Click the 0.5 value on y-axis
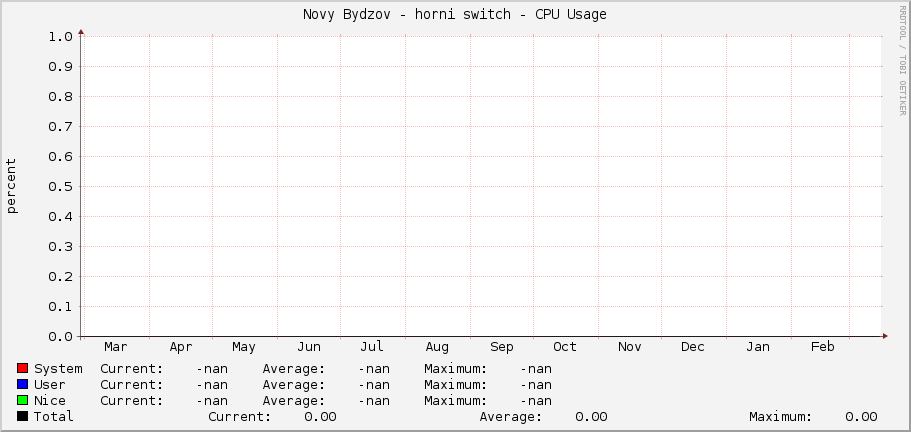Viewport: 911px width, 432px height. pos(60,187)
